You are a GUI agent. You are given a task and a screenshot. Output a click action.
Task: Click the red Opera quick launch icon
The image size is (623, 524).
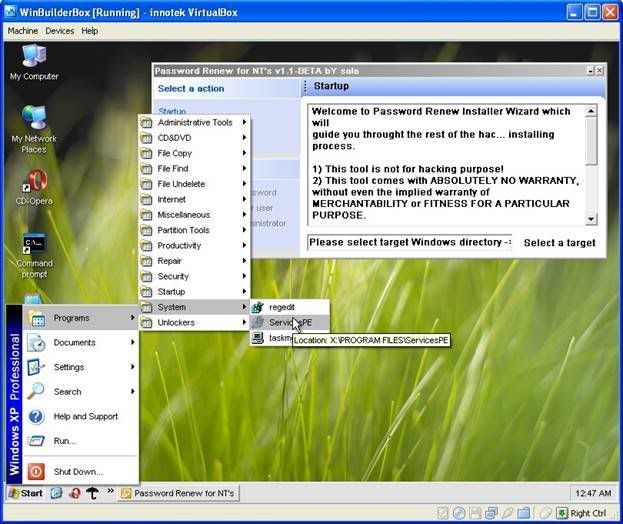click(x=74, y=493)
